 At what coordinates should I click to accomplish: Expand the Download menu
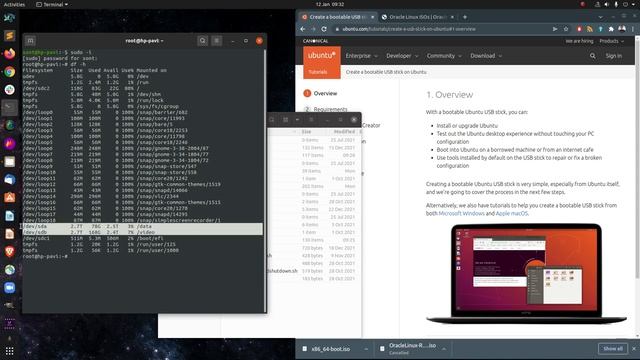pyautogui.click(x=486, y=56)
